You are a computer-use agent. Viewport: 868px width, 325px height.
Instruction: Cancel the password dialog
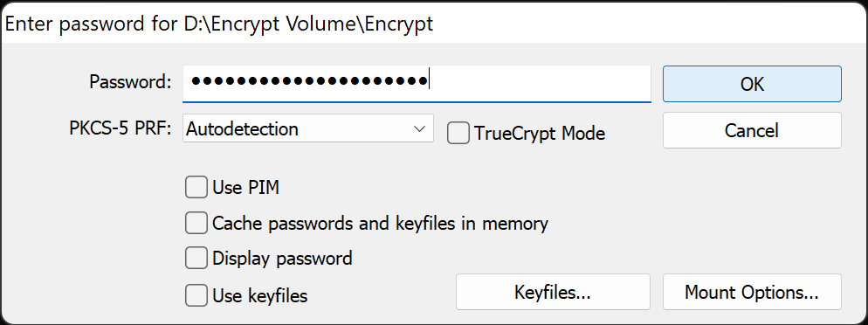(x=752, y=130)
